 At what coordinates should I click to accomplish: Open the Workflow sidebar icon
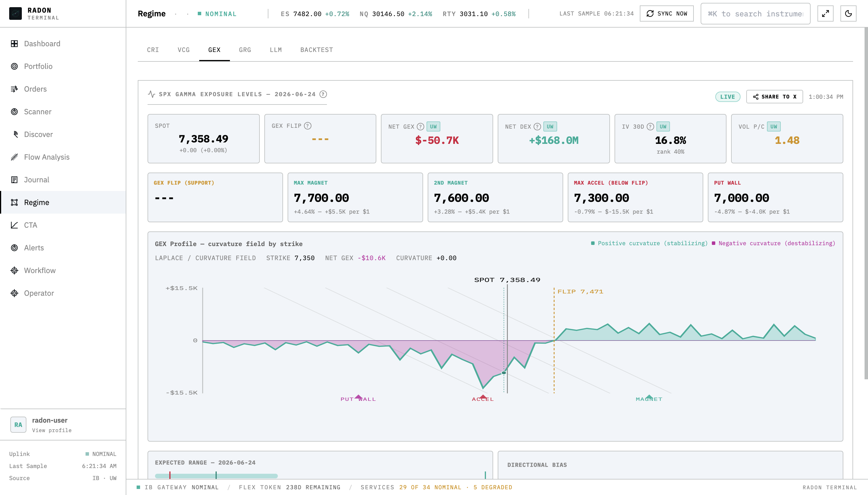click(x=14, y=270)
